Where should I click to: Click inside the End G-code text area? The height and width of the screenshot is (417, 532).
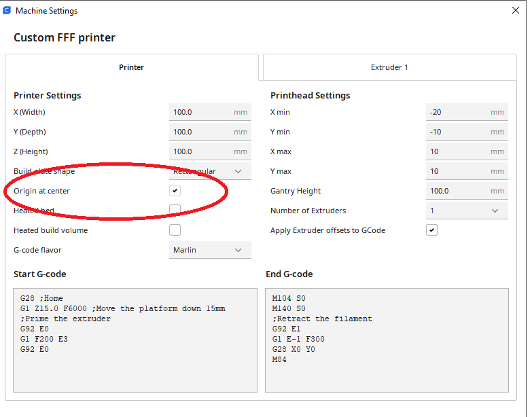387,340
